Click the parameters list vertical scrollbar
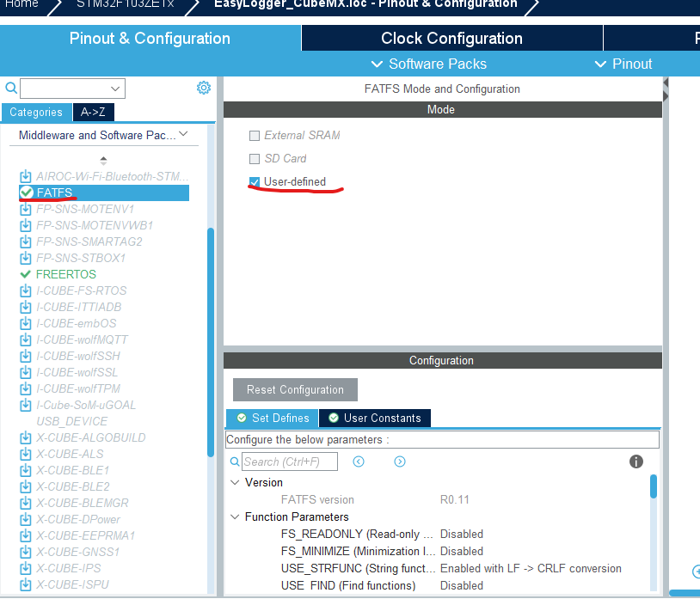Image resolution: width=700 pixels, height=599 pixels. [x=653, y=486]
